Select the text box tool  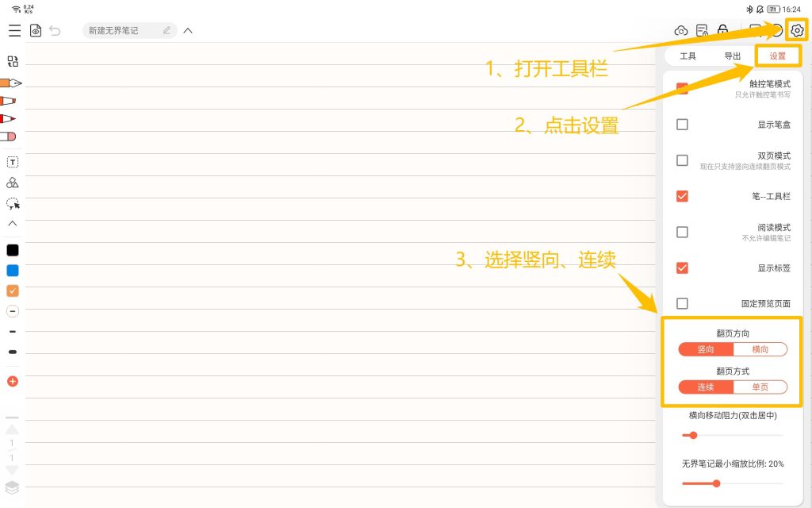coord(13,162)
